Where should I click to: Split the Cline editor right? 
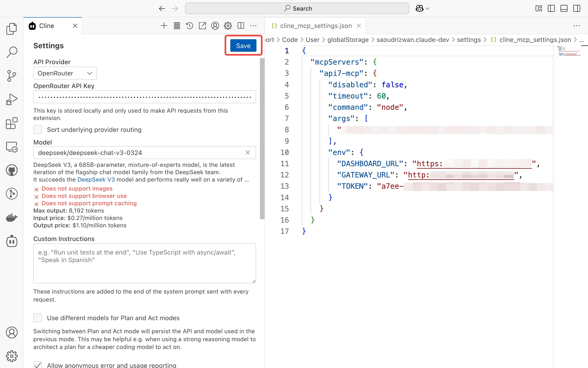(241, 26)
